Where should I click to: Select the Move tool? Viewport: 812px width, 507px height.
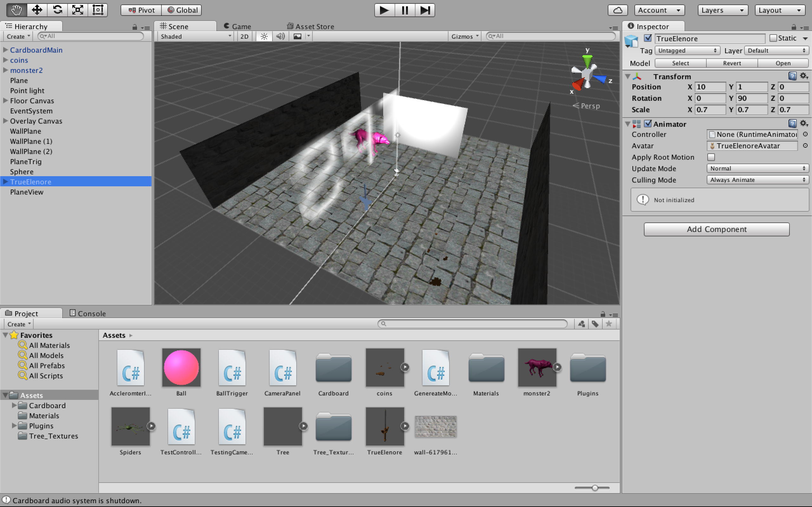[37, 10]
